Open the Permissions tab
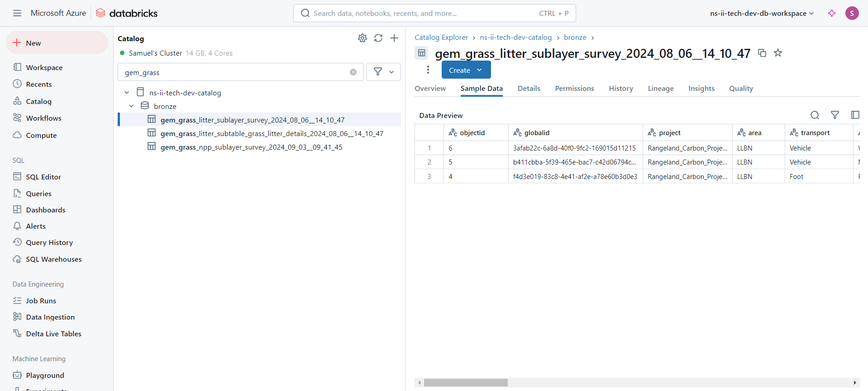The width and height of the screenshot is (868, 391). [574, 89]
